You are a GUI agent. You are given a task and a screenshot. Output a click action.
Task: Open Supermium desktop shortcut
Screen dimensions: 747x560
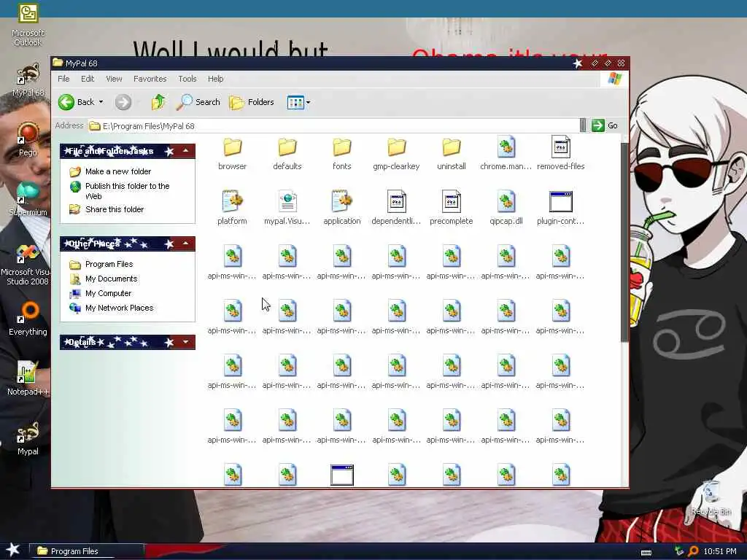(28, 199)
